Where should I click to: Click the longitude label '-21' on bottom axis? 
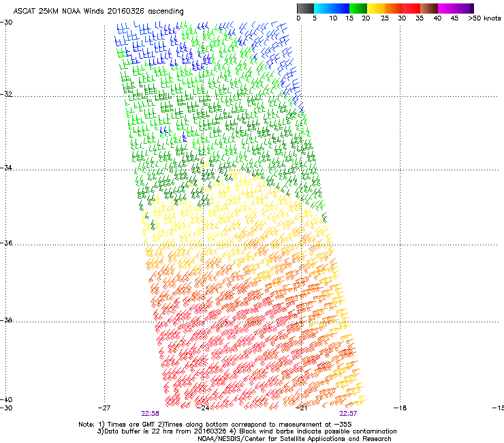pos(301,408)
